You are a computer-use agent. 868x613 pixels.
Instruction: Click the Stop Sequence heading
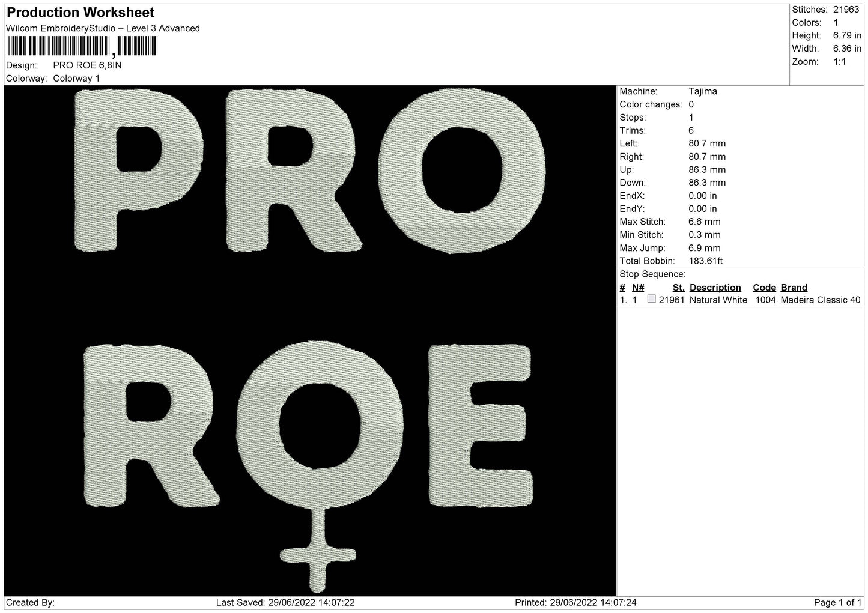pyautogui.click(x=652, y=274)
